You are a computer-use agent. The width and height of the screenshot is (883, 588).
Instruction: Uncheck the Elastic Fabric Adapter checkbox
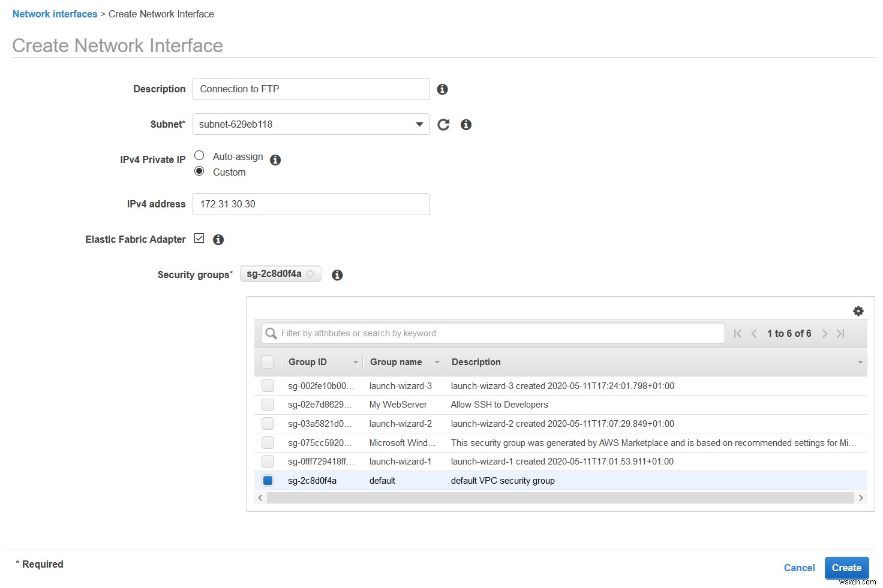(199, 238)
